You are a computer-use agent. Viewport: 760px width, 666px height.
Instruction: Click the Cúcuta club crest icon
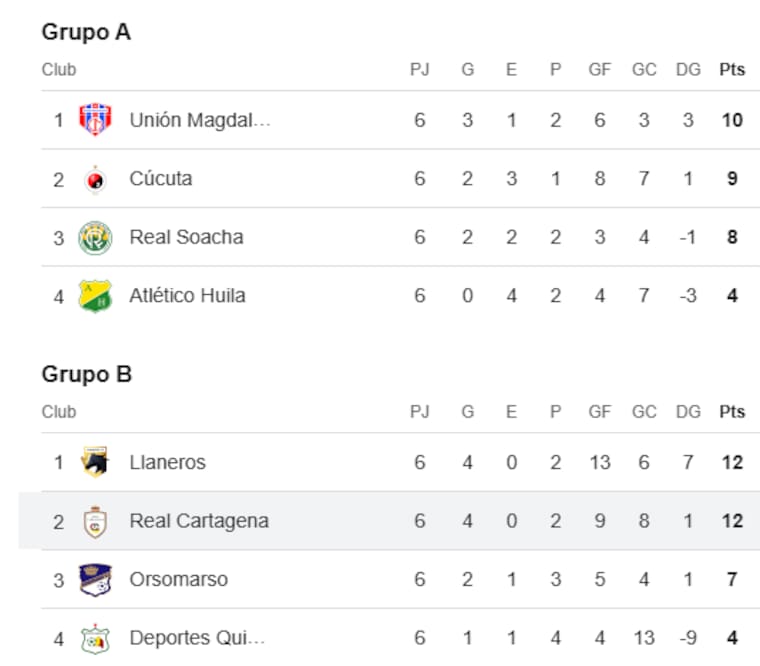pos(95,179)
